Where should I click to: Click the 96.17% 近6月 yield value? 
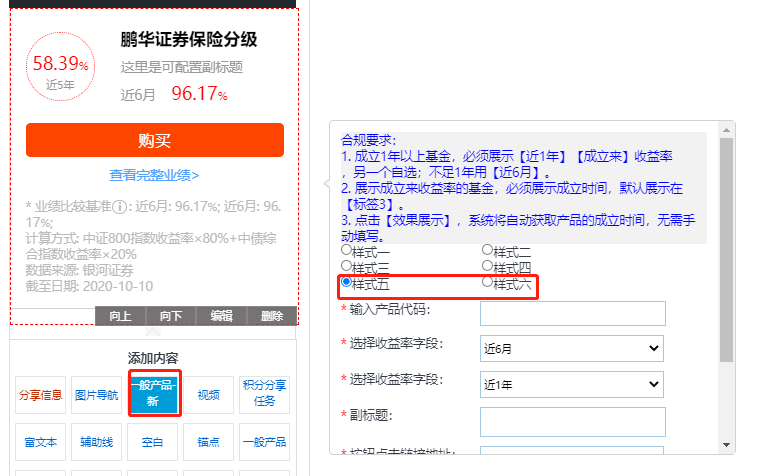point(199,94)
